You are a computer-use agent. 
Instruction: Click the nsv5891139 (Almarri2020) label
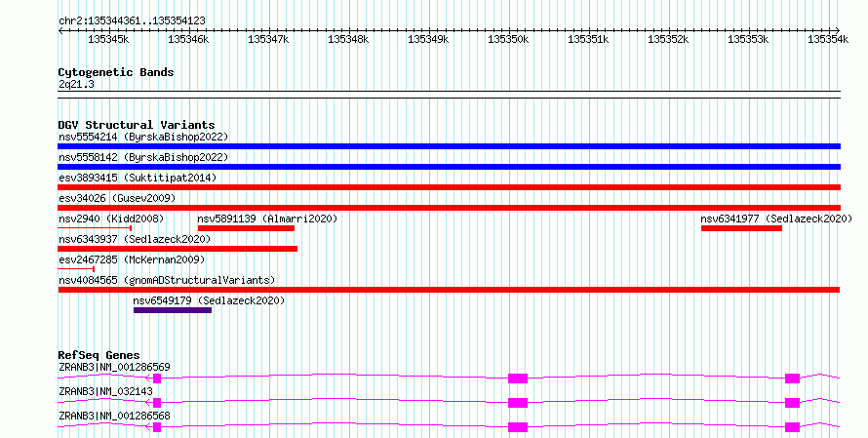pos(267,219)
